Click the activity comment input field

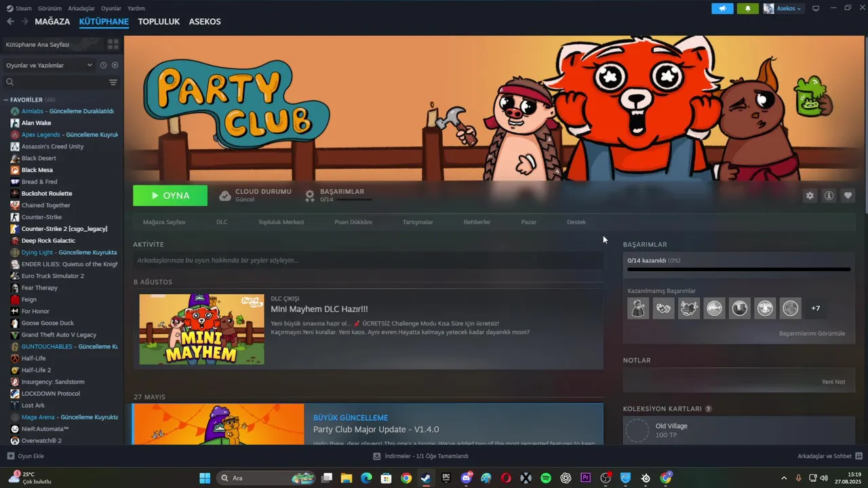368,260
